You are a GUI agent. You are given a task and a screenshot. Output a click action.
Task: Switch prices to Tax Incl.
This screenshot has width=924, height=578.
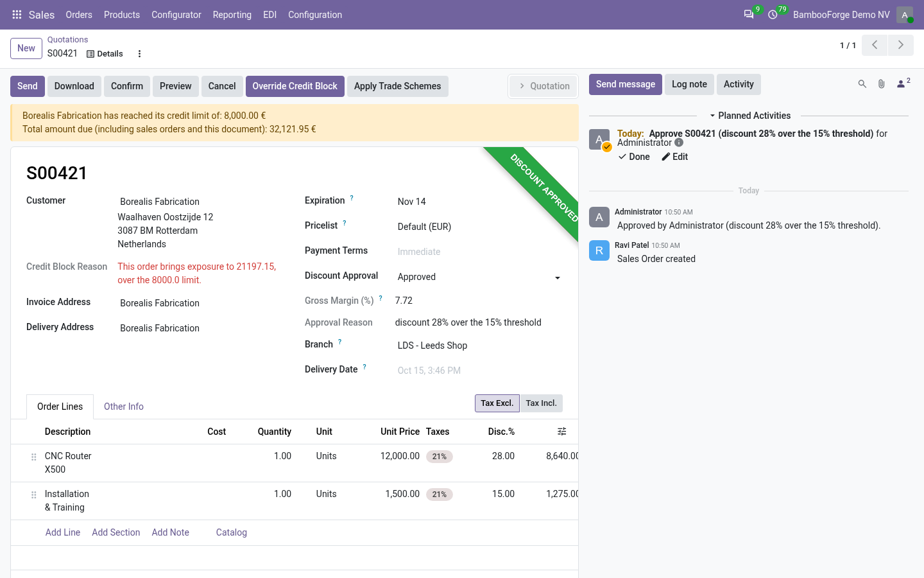pyautogui.click(x=541, y=403)
